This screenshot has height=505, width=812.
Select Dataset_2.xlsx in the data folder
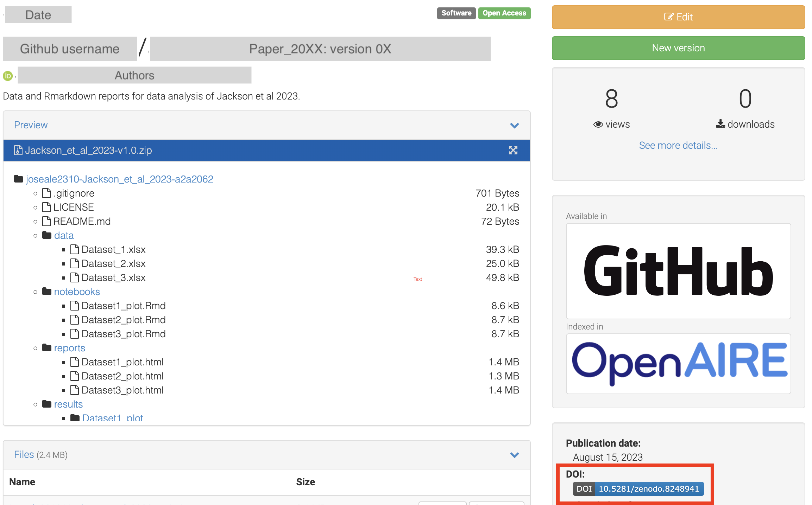[x=113, y=263]
